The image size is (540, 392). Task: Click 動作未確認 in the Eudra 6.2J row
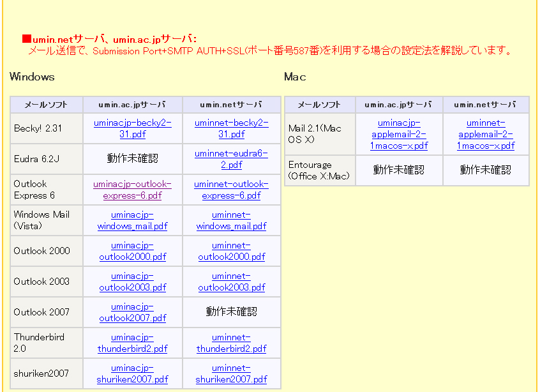(133, 159)
